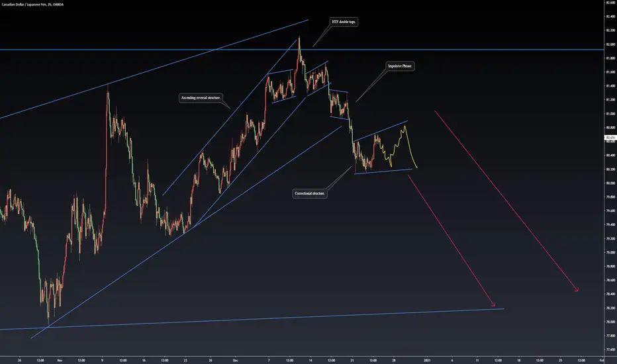The image size is (617, 364).
Task: Click the '7' date label on time axis
Action: click(269, 360)
